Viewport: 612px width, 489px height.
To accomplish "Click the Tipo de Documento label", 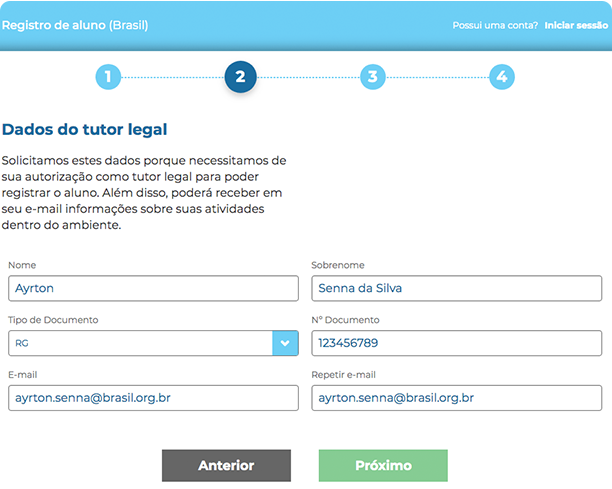I will tap(53, 320).
